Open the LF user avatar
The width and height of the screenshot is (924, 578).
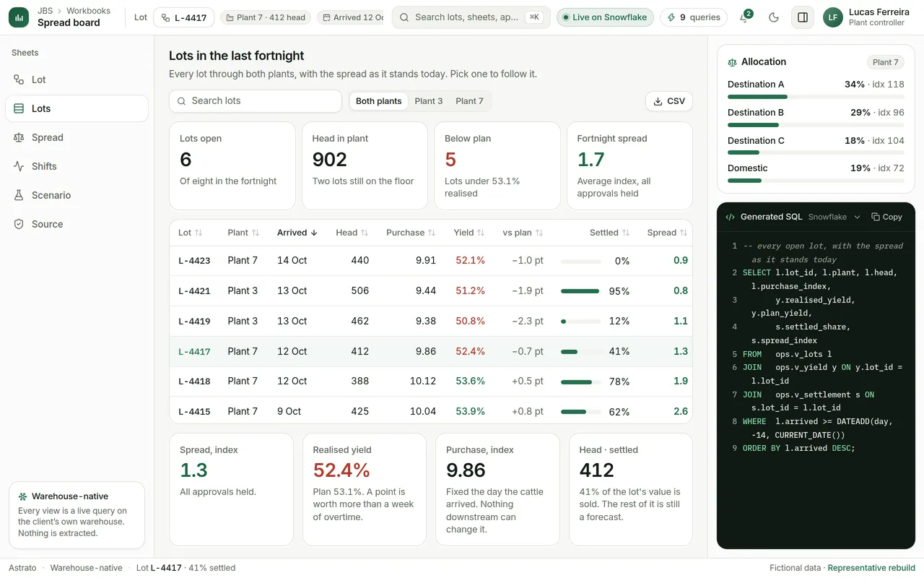coord(833,17)
